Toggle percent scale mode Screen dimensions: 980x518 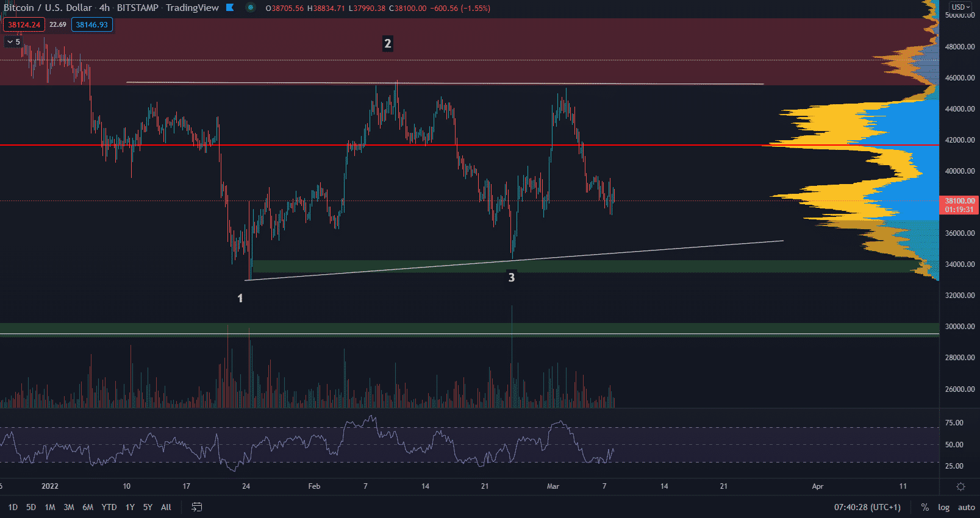pos(925,507)
